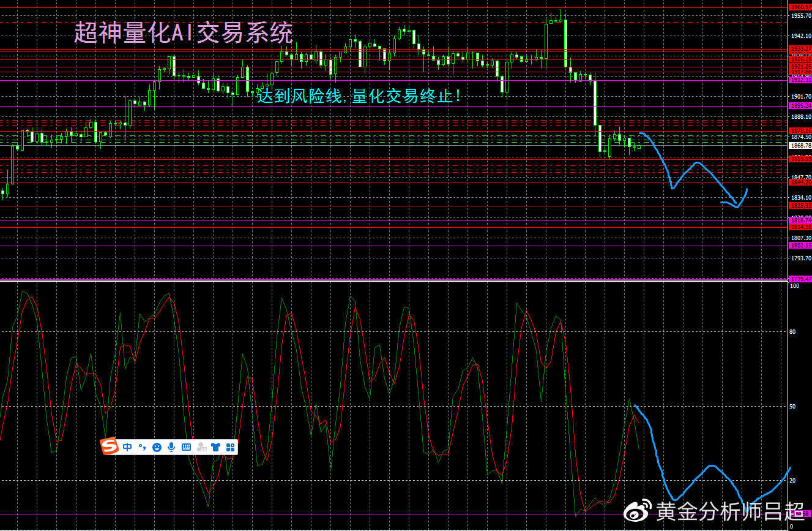812x531 pixels.
Task: Click the 1955.70 price scale value
Action: point(801,15)
